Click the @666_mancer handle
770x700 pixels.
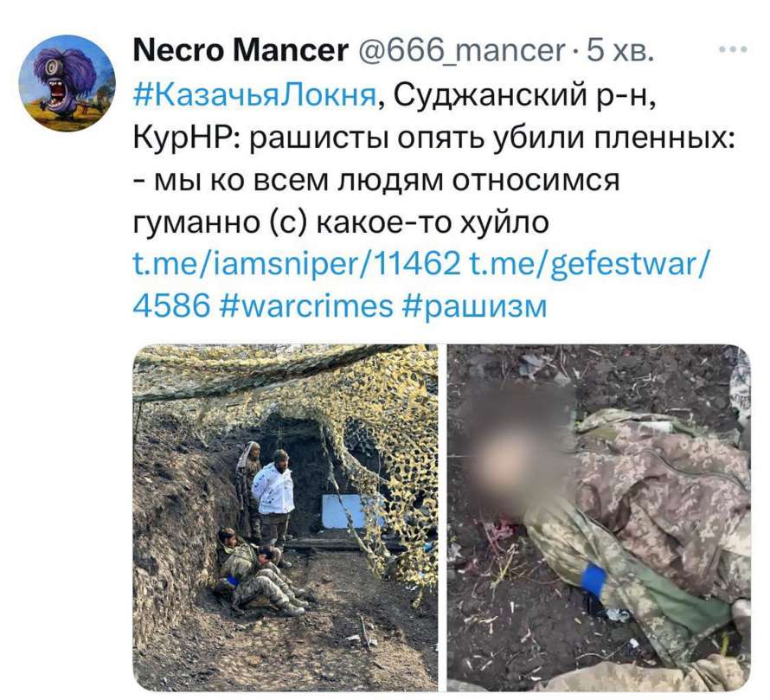coord(460,50)
